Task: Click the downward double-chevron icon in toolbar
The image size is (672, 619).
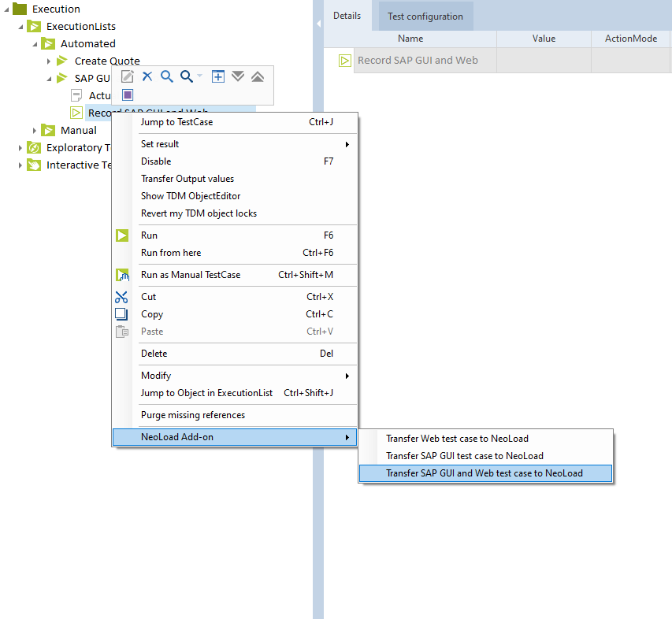Action: coord(238,76)
